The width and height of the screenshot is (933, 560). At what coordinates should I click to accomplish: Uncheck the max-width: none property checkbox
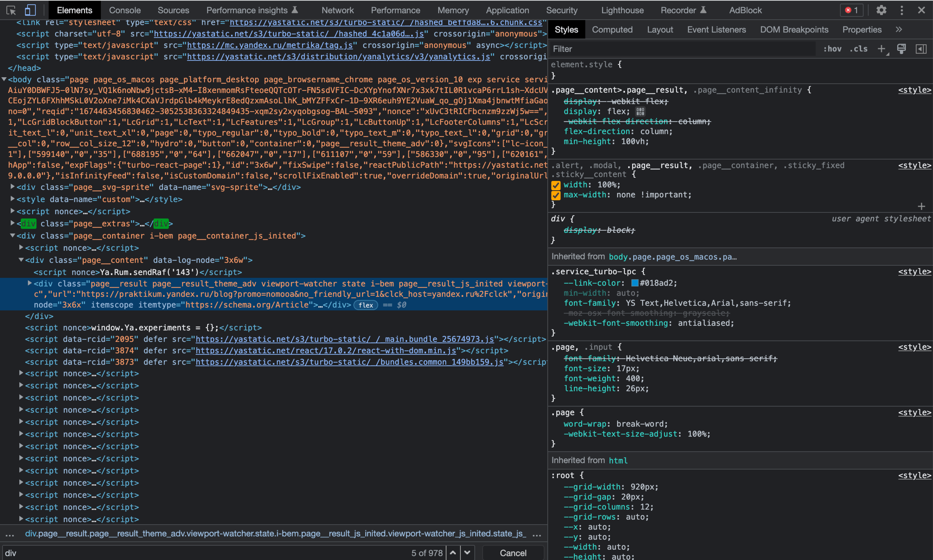[x=555, y=195]
